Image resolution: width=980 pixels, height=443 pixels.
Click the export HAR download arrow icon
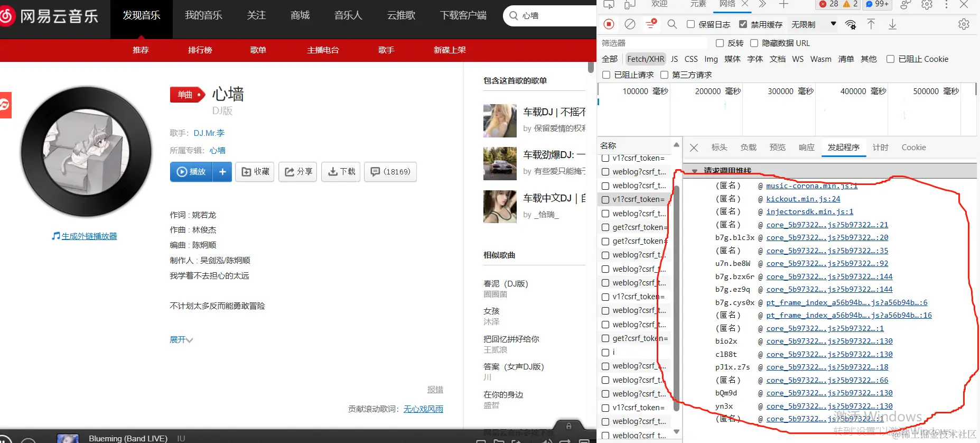point(892,24)
